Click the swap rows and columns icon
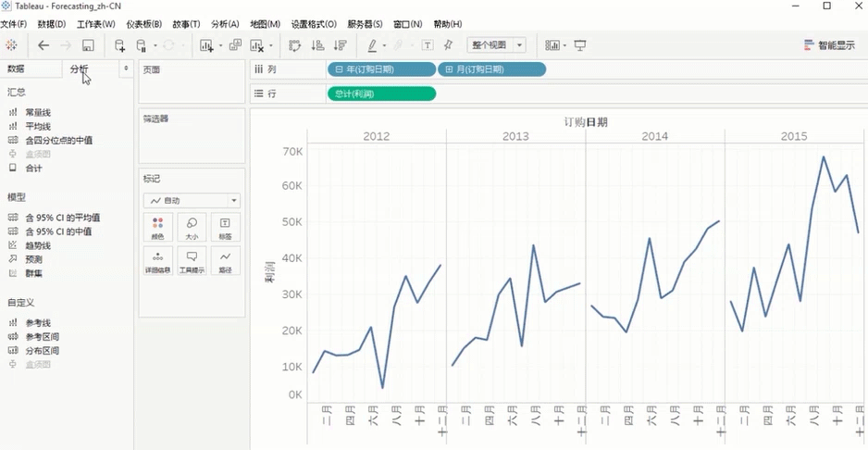The image size is (868, 450). (x=295, y=45)
